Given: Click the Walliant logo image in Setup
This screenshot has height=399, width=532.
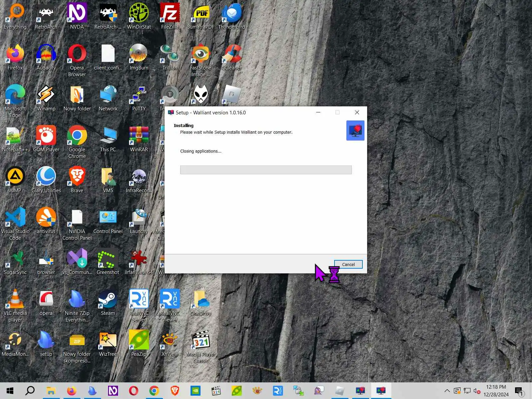Looking at the screenshot, I should click(355, 130).
